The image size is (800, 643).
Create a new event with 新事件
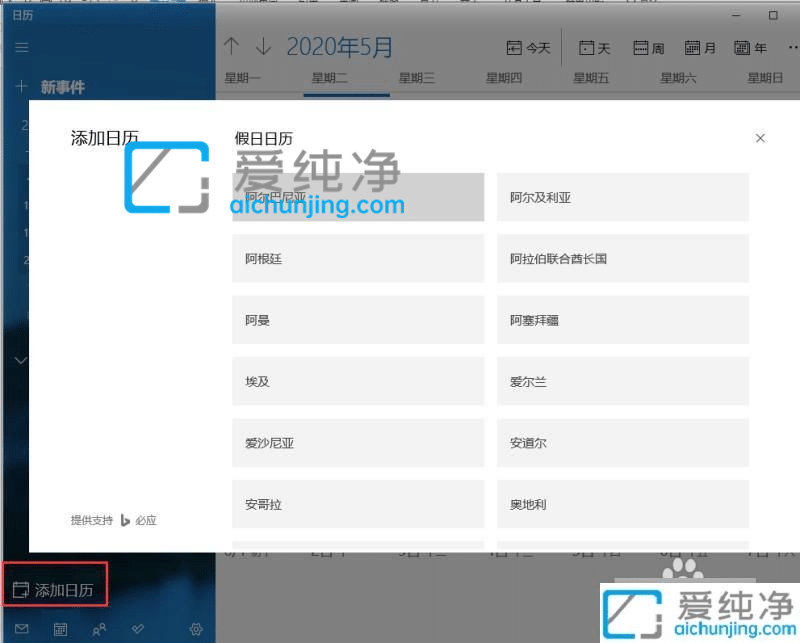click(x=60, y=87)
